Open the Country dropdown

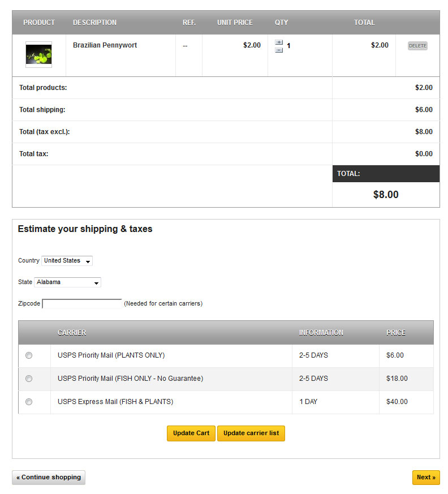click(67, 261)
